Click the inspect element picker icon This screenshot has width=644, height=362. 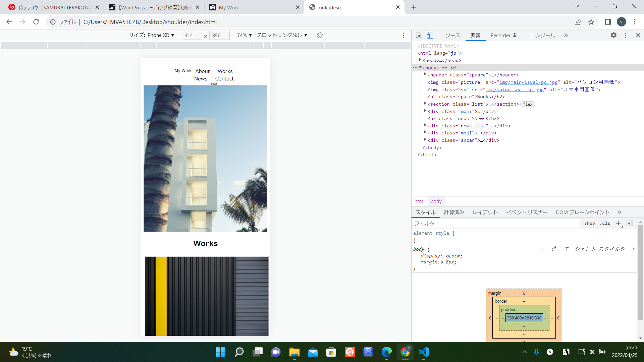(x=419, y=35)
